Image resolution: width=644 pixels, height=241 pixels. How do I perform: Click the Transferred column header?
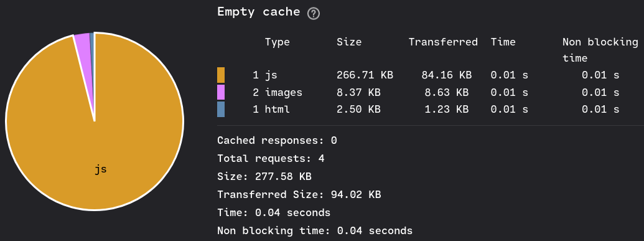[x=443, y=42]
